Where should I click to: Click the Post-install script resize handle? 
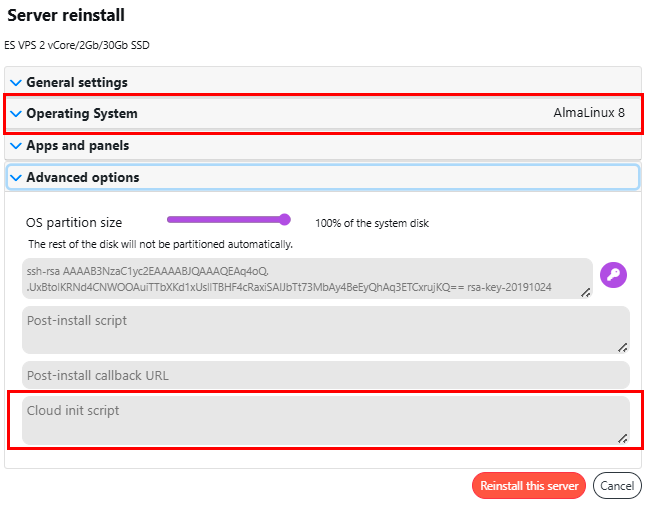(x=622, y=347)
